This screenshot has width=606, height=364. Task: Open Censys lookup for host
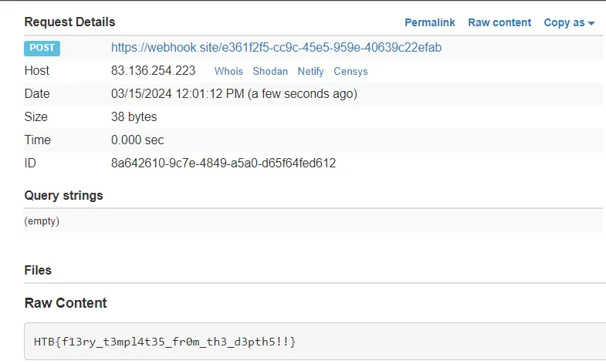click(350, 71)
